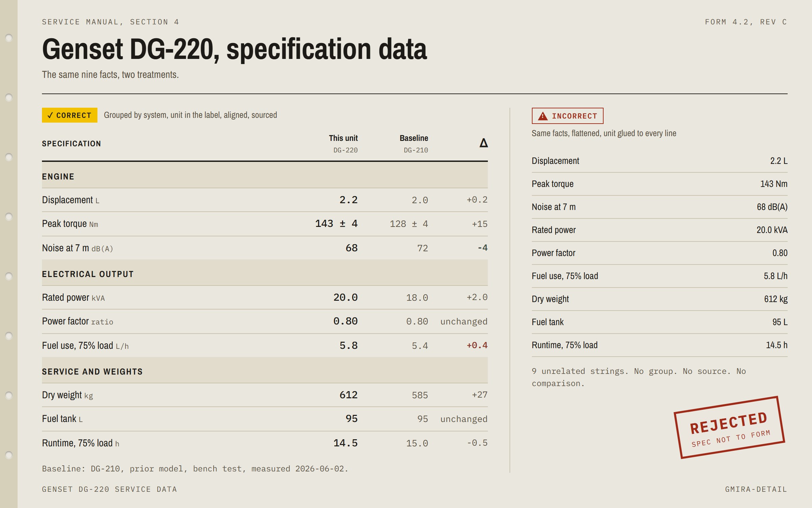Click the red fuel use delta '+0.4'
Viewport: 812px width, 508px height.
(x=477, y=345)
